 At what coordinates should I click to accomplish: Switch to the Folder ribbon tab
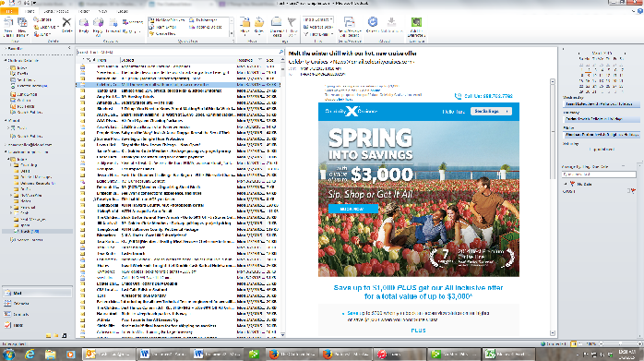point(84,11)
